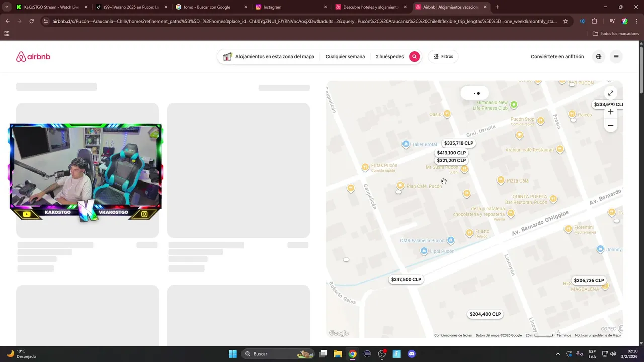Click the Fritas Pucón restaurant pin
Screen dimensions: 644x362
click(365, 167)
